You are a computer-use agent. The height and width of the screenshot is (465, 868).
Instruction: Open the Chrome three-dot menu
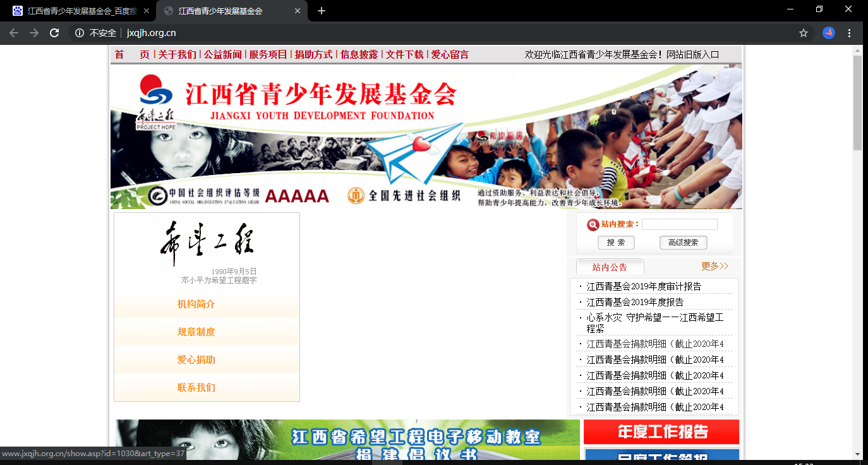(x=849, y=33)
